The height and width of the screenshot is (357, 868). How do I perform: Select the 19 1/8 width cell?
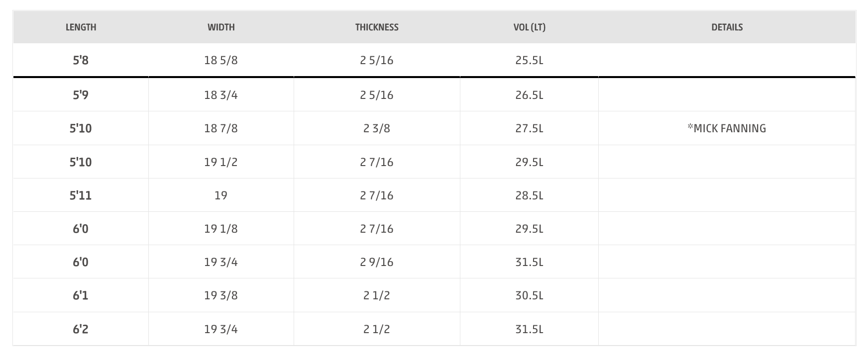221,228
